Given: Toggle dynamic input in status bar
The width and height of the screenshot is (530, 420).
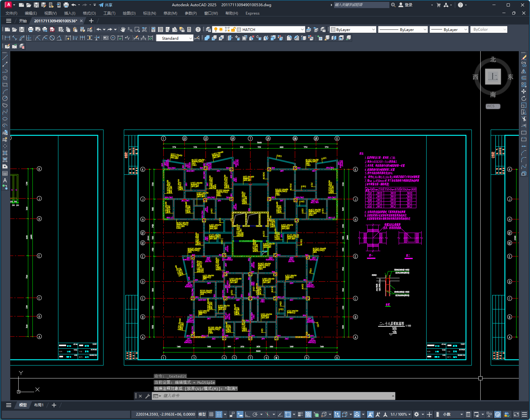Looking at the screenshot, I should click(x=240, y=414).
